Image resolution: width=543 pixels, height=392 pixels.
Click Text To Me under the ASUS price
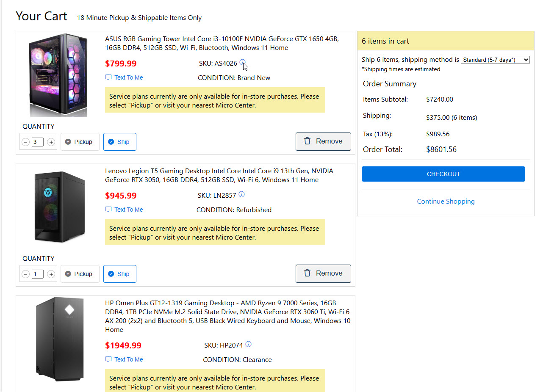[x=124, y=77]
